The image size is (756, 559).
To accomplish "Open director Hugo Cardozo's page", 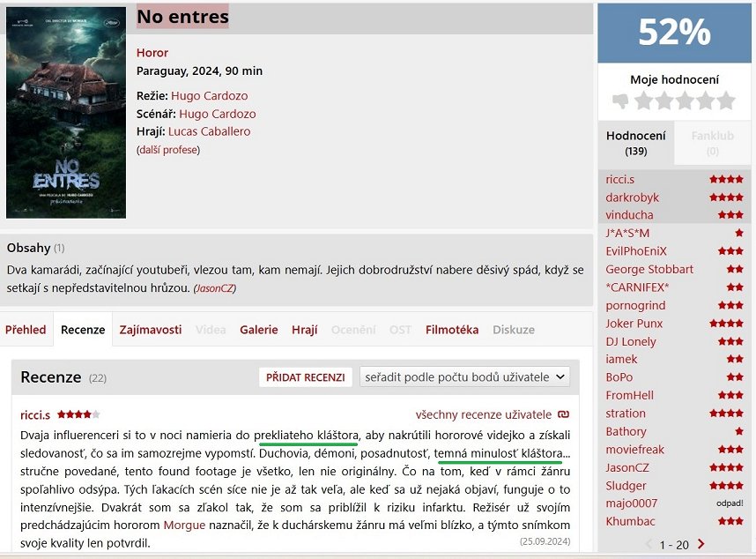I will coord(210,96).
